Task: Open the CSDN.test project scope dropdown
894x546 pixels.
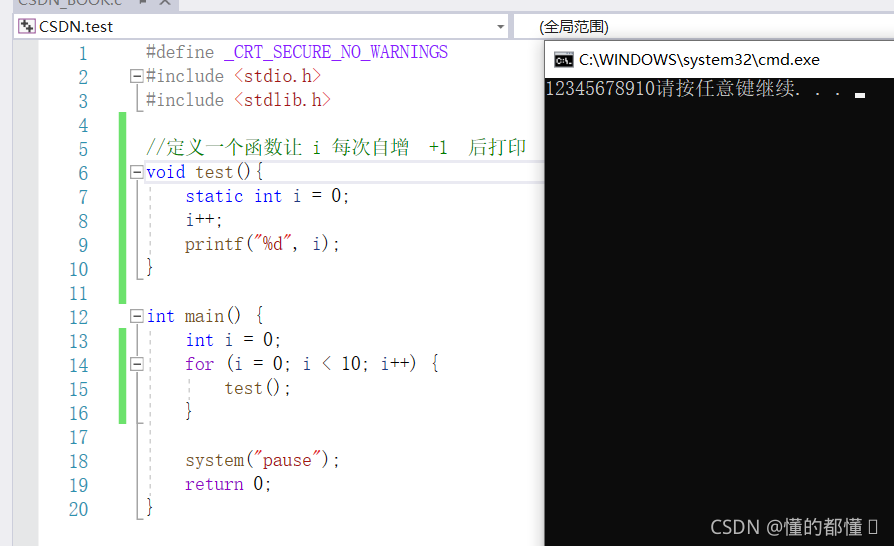Action: (x=500, y=27)
